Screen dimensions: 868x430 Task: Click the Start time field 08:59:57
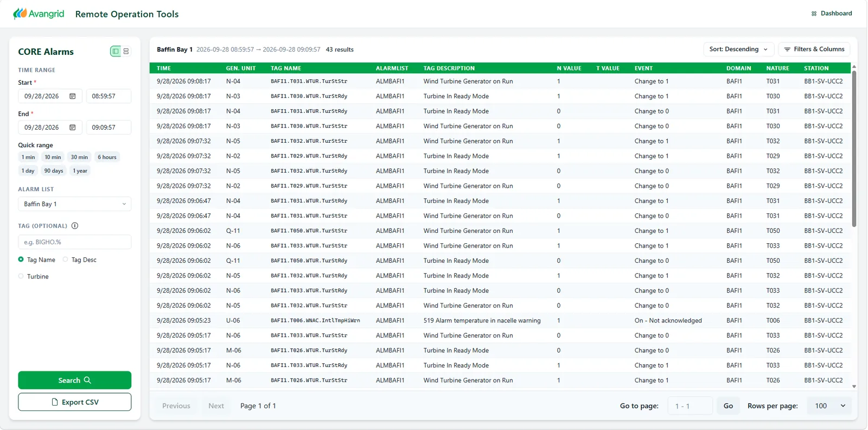tap(108, 96)
